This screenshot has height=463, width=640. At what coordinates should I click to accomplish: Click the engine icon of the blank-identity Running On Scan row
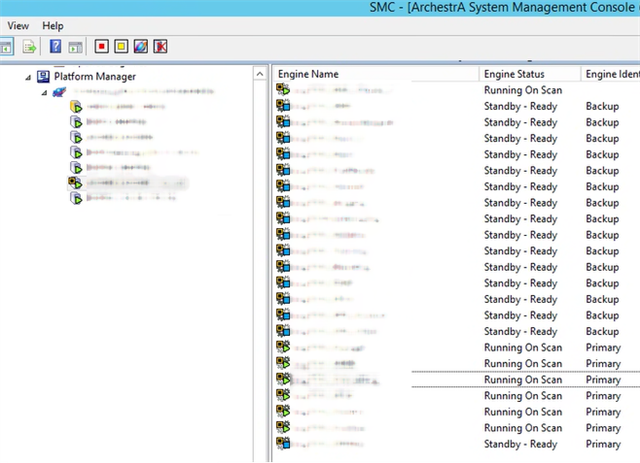283,89
